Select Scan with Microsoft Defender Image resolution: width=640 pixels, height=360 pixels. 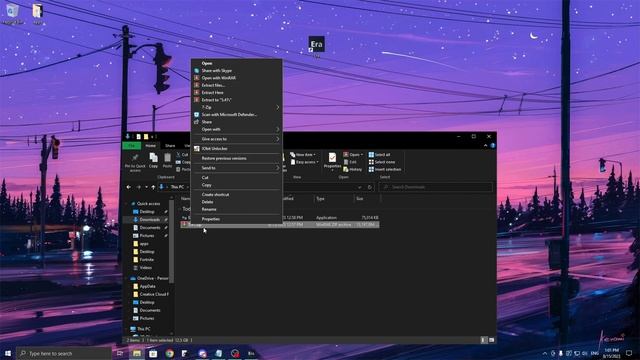pyautogui.click(x=229, y=115)
